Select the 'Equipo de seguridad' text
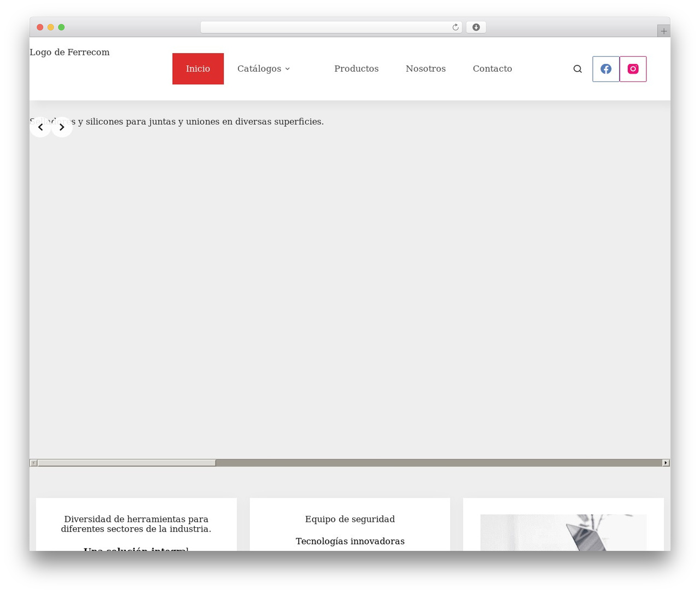 click(x=350, y=519)
